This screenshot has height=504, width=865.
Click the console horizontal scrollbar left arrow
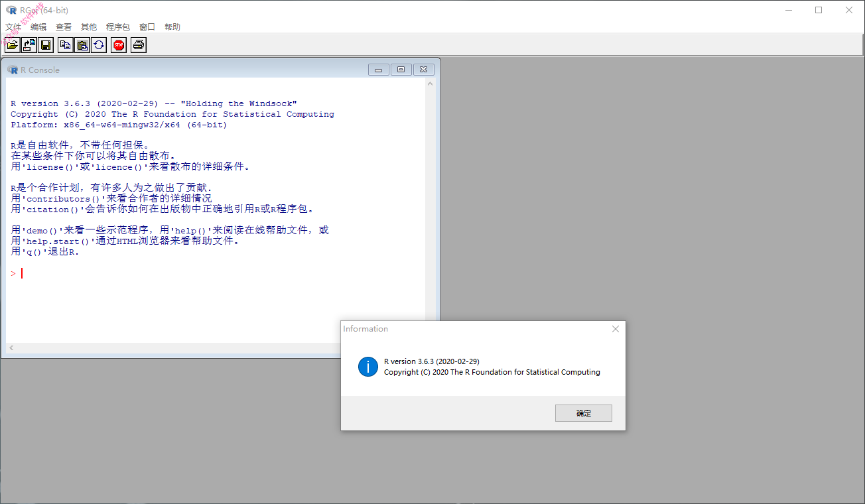[x=11, y=348]
